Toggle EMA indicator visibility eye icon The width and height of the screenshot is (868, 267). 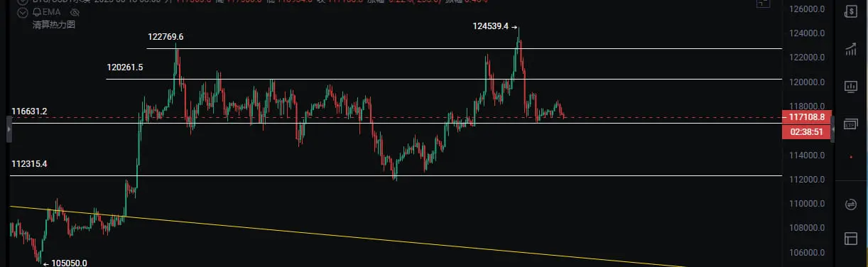point(75,12)
